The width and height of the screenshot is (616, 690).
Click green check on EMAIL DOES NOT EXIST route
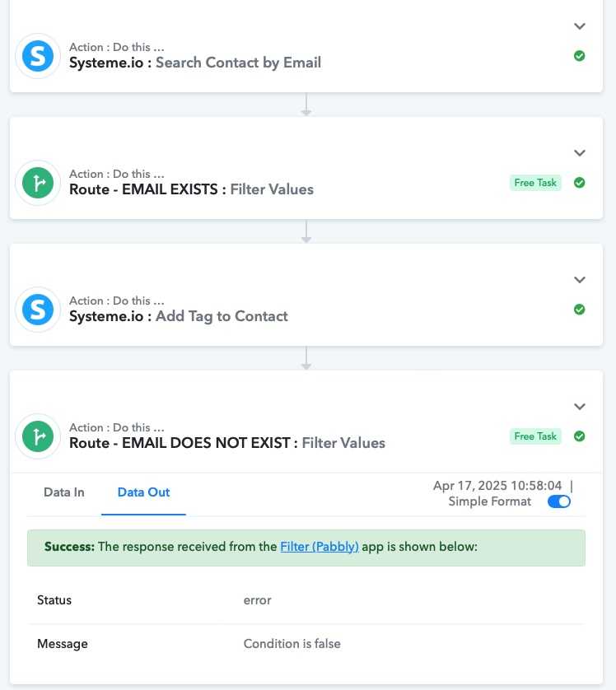pos(579,436)
